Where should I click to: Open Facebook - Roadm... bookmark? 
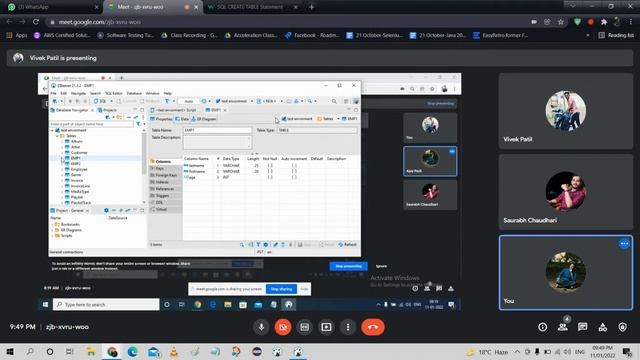[x=312, y=36]
